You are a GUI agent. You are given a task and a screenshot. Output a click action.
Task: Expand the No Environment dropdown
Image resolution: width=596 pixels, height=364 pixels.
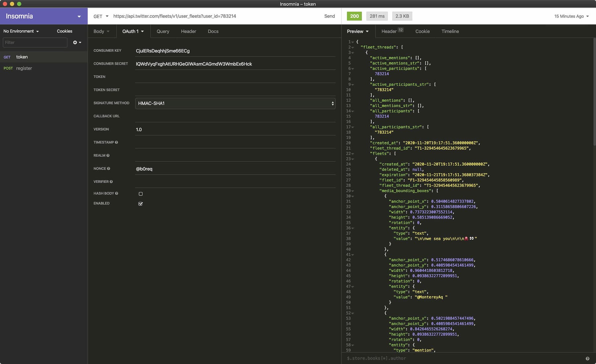click(x=21, y=31)
